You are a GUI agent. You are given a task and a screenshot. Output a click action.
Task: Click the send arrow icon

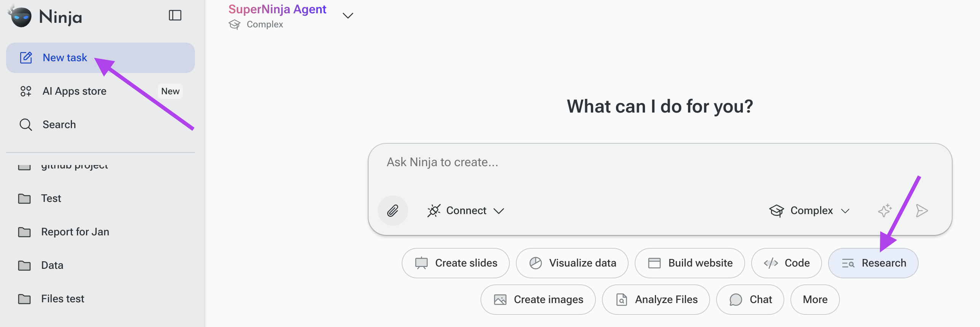(921, 211)
